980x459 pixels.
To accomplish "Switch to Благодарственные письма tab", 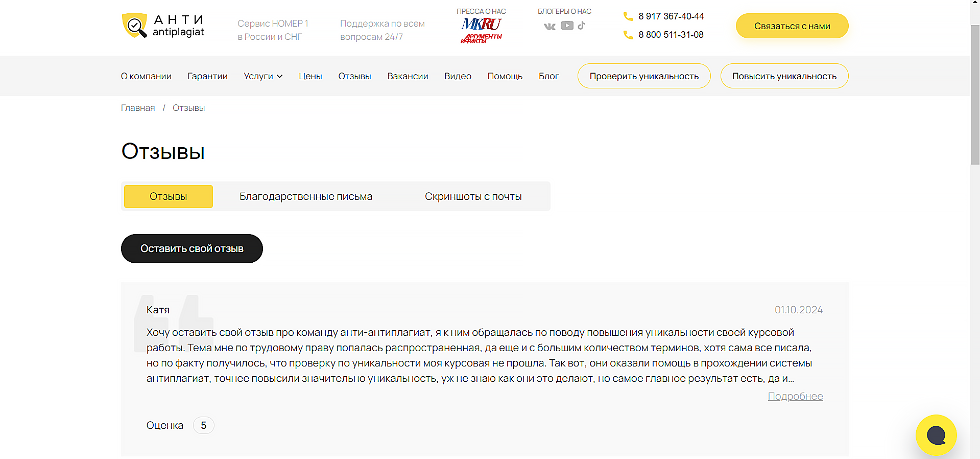I will 306,196.
